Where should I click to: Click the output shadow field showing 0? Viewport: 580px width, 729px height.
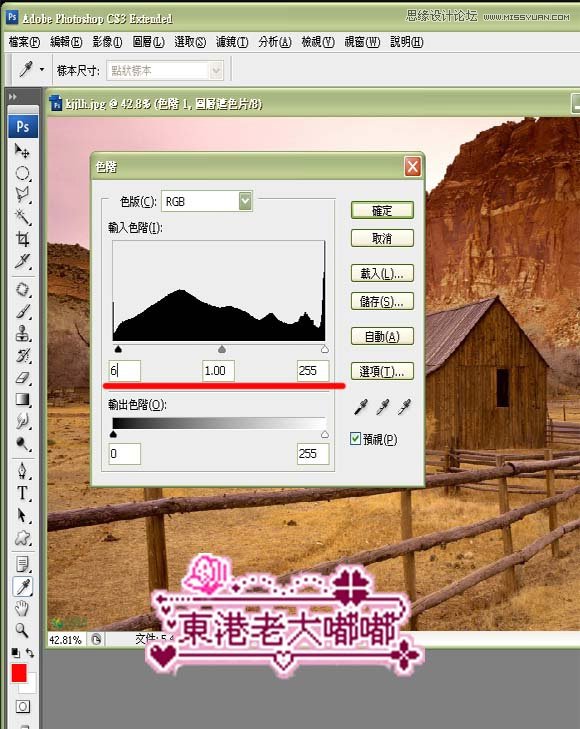click(125, 453)
